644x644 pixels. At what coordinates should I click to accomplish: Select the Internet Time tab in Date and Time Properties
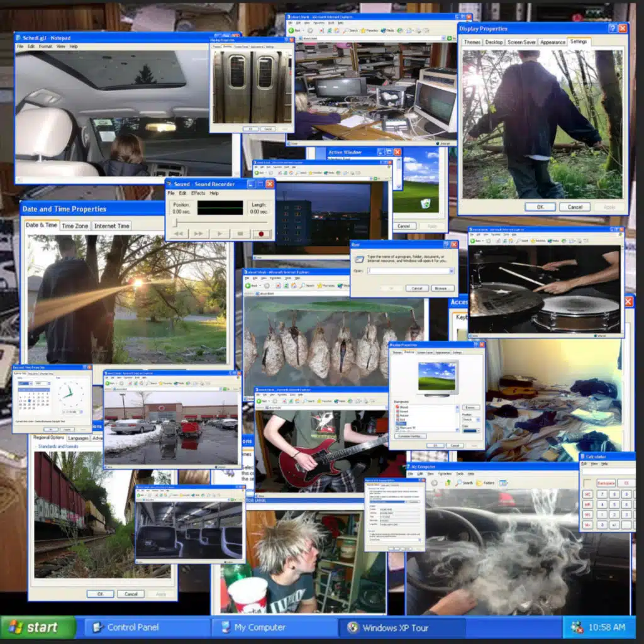coord(111,226)
